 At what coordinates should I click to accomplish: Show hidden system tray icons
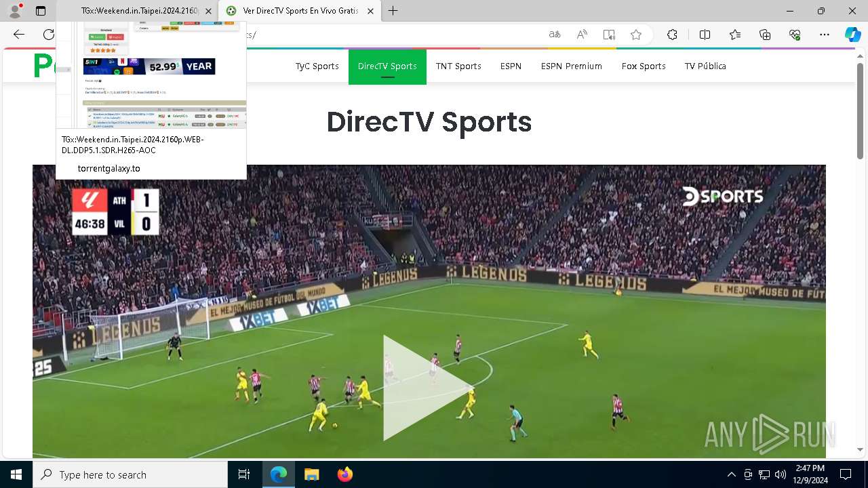tap(731, 474)
